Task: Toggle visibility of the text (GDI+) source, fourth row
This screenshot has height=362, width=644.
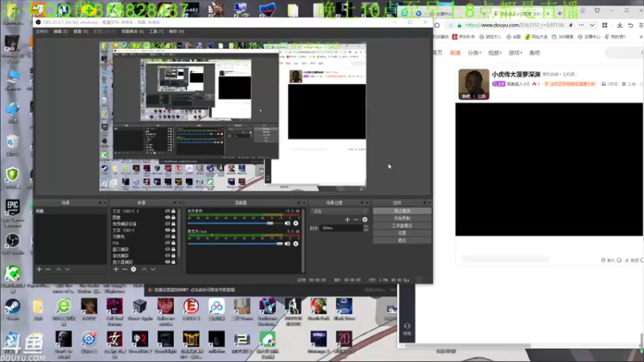Action: (167, 230)
